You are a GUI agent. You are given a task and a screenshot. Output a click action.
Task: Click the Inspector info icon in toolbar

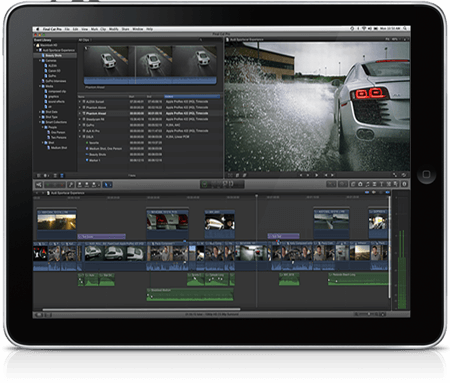(x=404, y=184)
